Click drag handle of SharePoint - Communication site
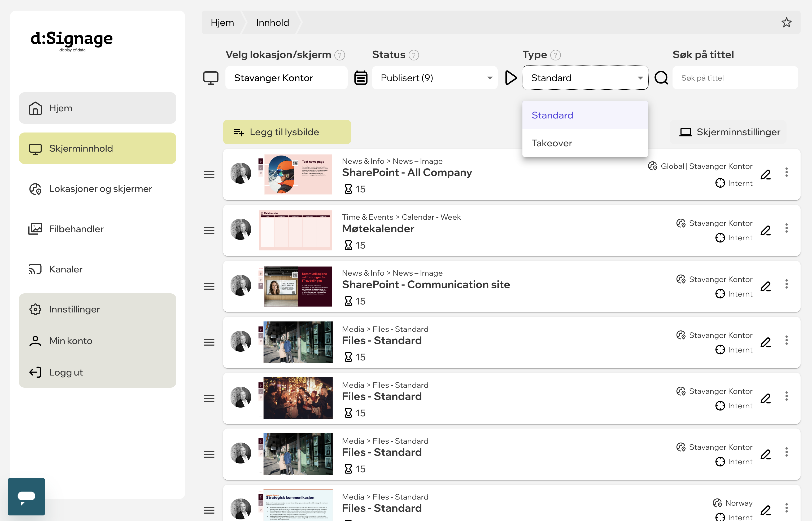The width and height of the screenshot is (812, 521). [209, 286]
